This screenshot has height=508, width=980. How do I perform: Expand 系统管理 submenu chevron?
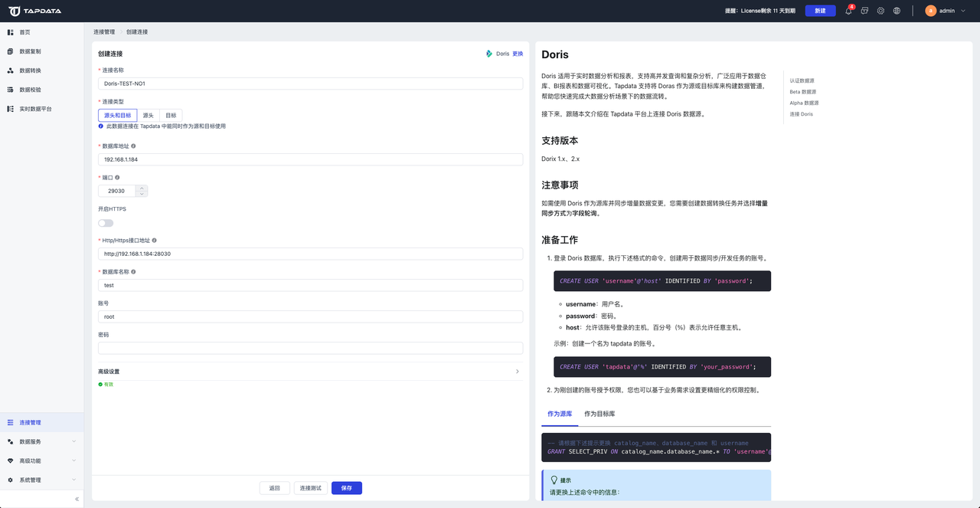tap(74, 480)
